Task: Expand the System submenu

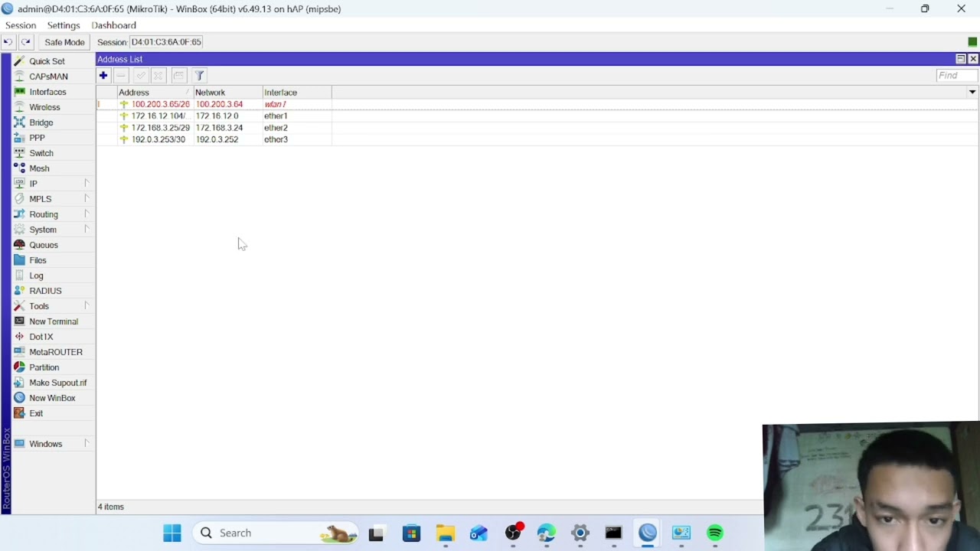Action: [x=54, y=230]
